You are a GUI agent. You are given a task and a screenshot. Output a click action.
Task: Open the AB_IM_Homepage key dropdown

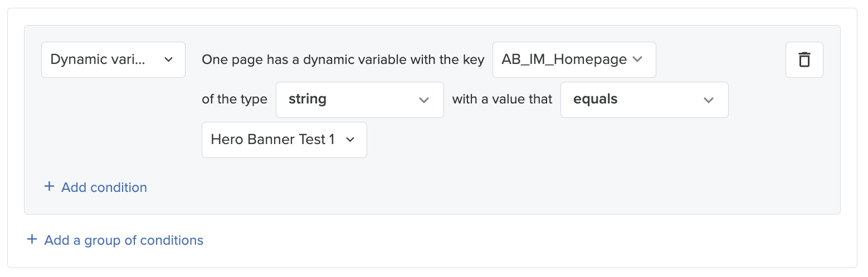(574, 60)
